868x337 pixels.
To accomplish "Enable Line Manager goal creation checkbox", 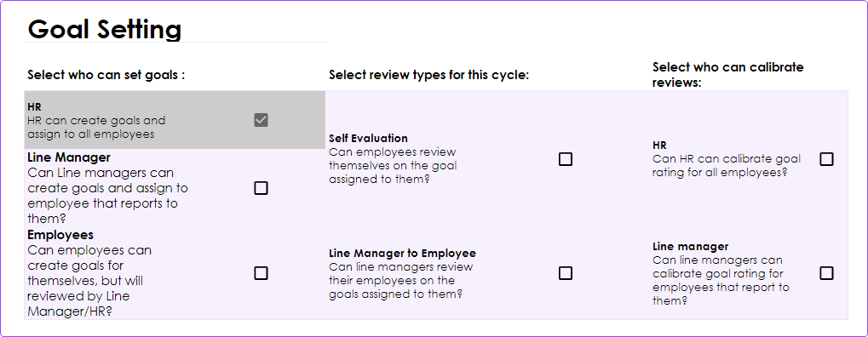I will pyautogui.click(x=261, y=188).
